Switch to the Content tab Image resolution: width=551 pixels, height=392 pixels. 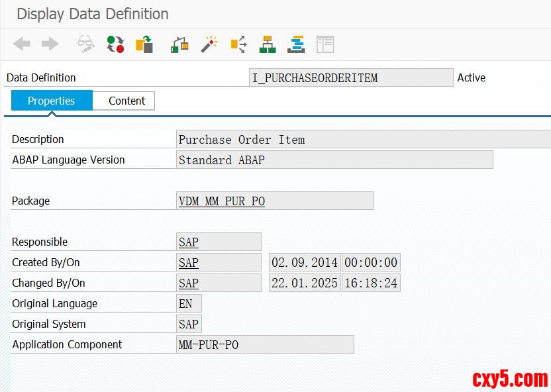126,101
